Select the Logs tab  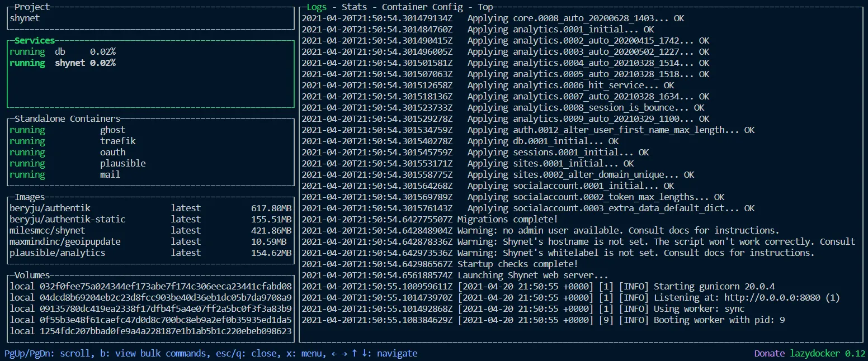coord(317,7)
